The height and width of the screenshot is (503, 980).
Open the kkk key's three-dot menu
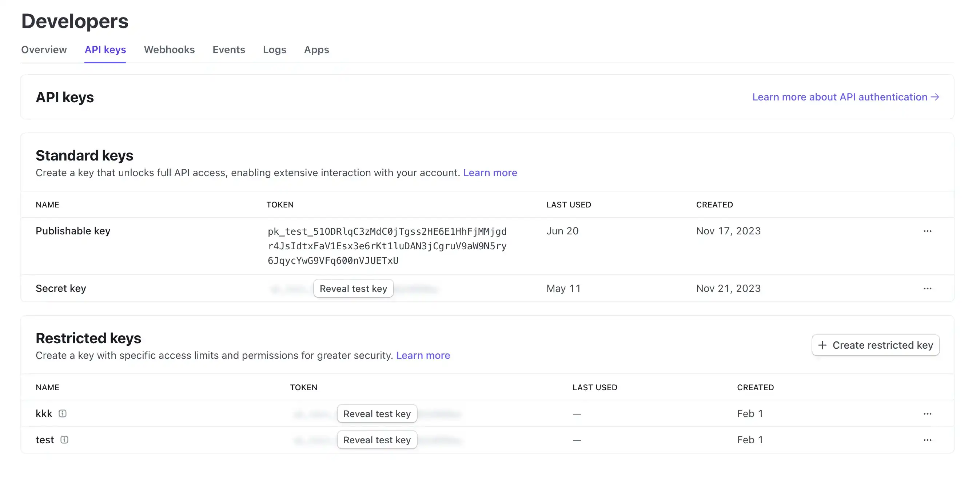(927, 413)
